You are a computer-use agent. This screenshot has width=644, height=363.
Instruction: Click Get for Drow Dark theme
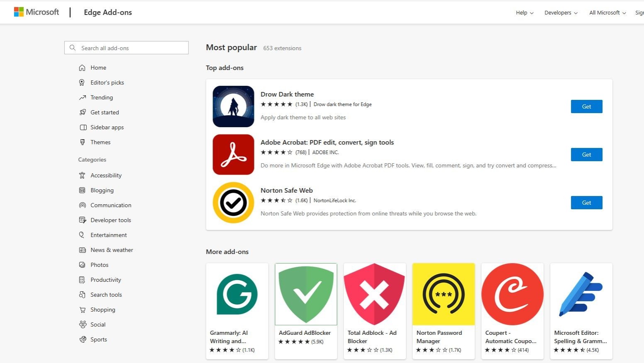point(586,106)
